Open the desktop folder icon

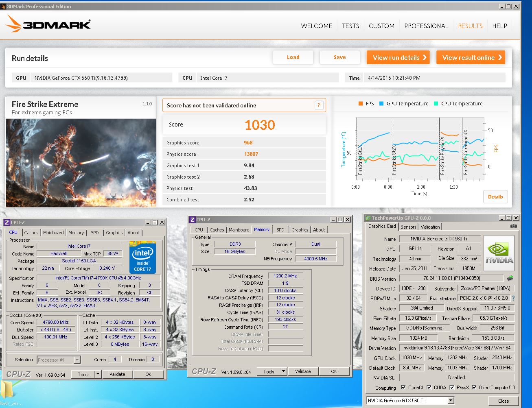tap(7, 389)
